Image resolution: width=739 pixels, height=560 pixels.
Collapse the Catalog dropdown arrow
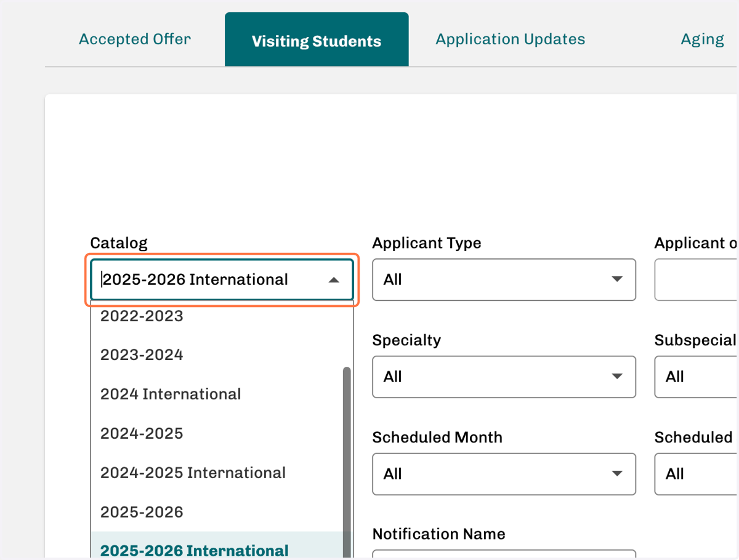[334, 280]
